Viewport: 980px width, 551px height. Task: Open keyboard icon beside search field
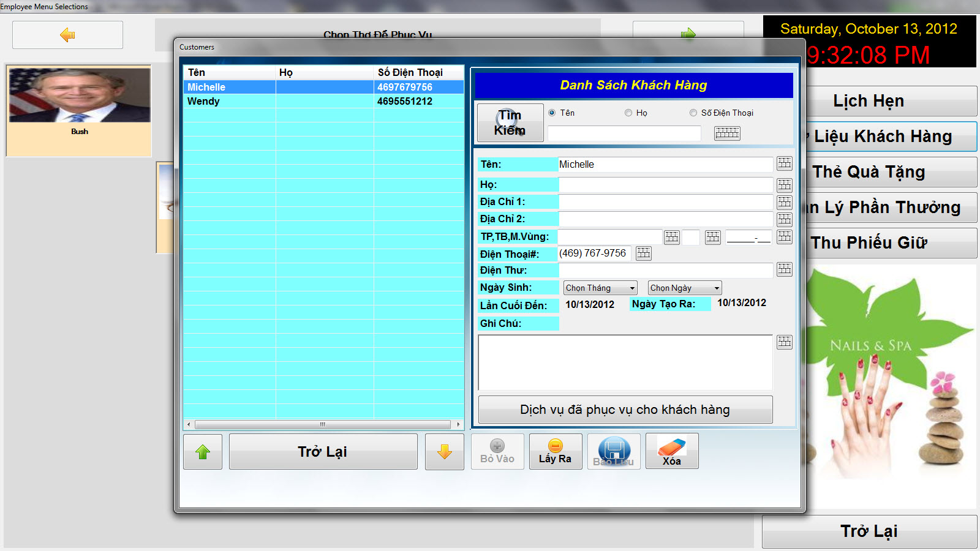pyautogui.click(x=727, y=133)
